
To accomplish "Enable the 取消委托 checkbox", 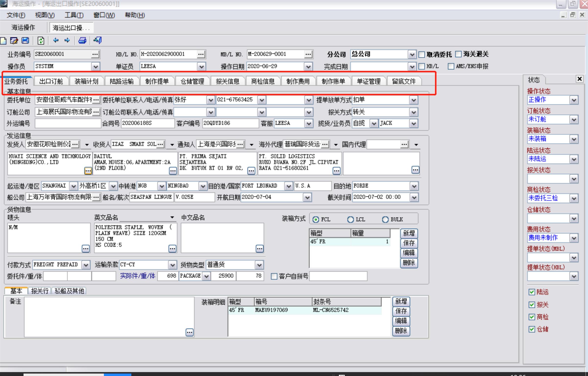I will click(x=422, y=54).
